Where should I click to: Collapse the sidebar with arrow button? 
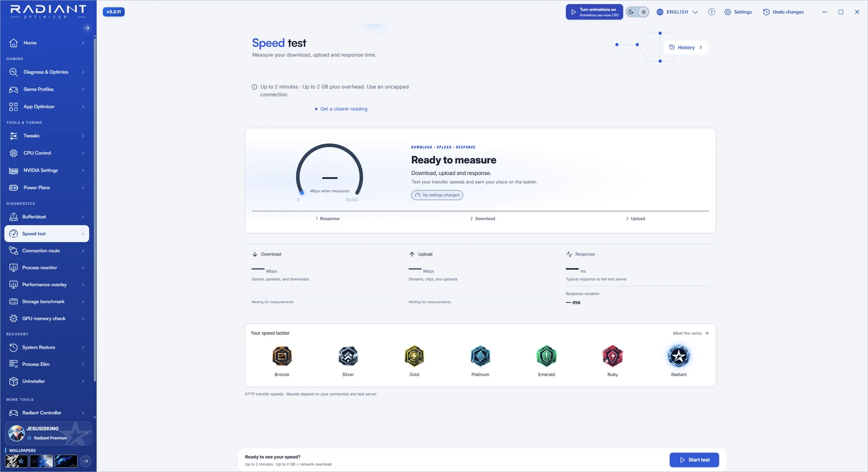pyautogui.click(x=87, y=28)
